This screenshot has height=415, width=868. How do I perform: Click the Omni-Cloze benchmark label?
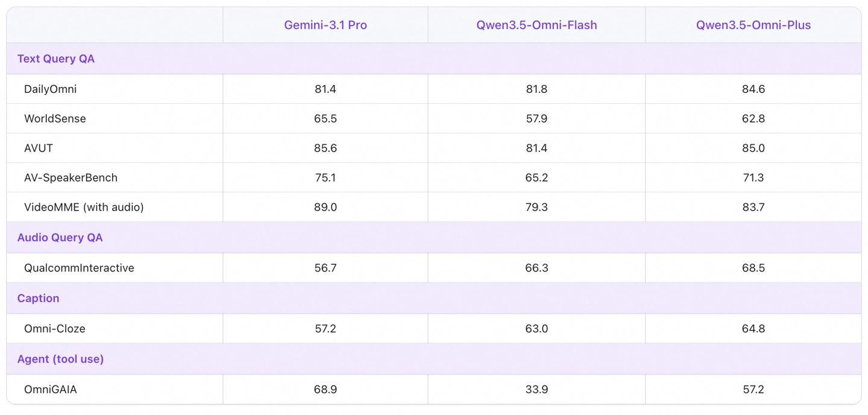(x=55, y=329)
